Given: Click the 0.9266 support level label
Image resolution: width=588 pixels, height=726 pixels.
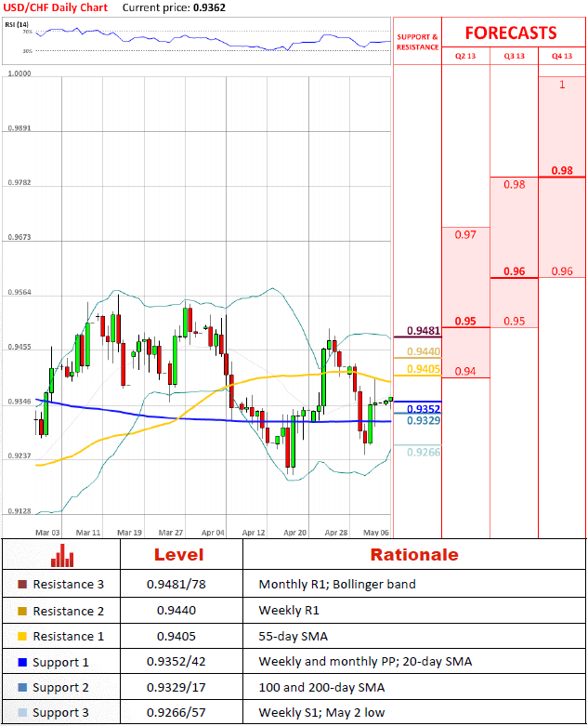Looking at the screenshot, I should (424, 453).
